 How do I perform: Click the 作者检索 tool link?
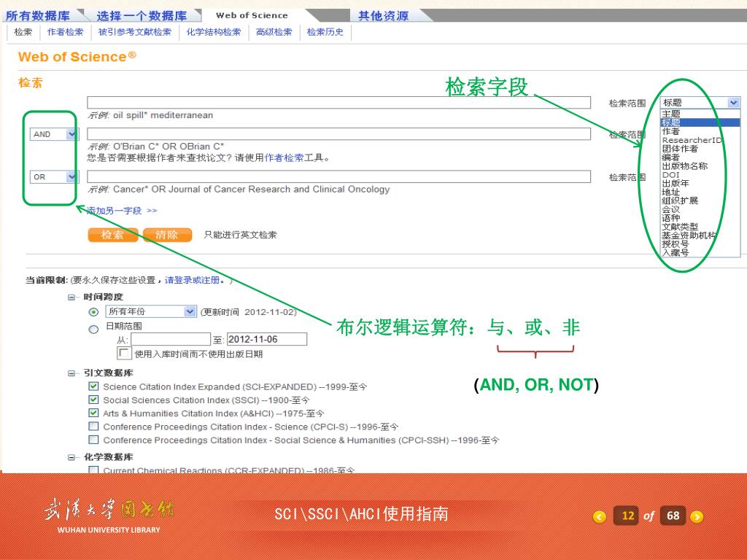pyautogui.click(x=284, y=157)
